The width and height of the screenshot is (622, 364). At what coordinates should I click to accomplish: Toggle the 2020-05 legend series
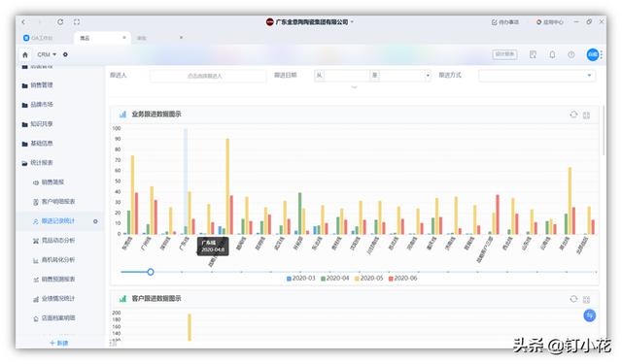coord(368,278)
